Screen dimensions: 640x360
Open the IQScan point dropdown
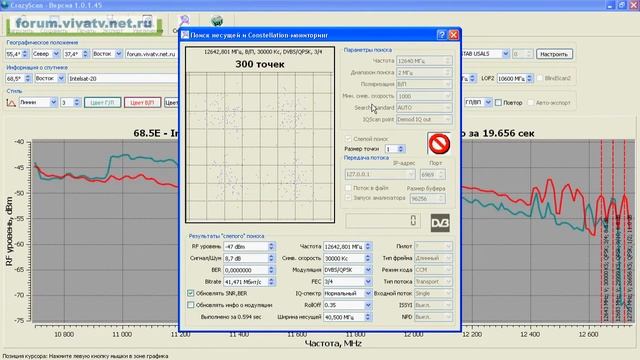pos(448,120)
